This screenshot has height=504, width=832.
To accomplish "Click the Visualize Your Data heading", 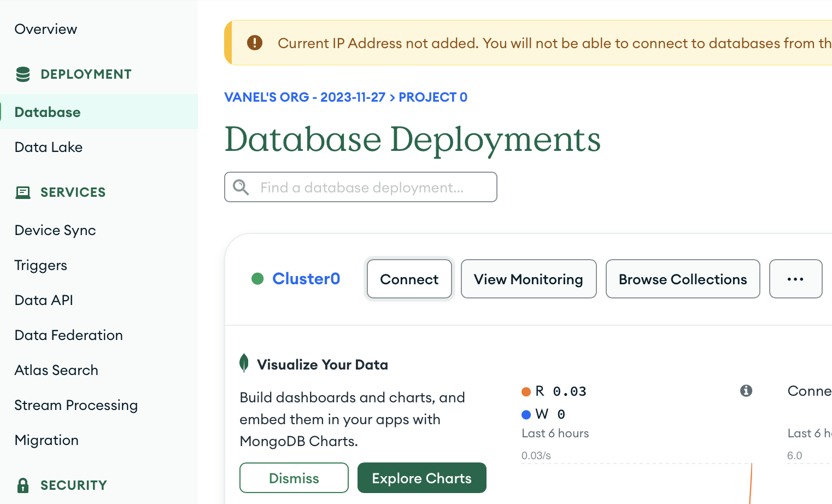I will coord(323,365).
